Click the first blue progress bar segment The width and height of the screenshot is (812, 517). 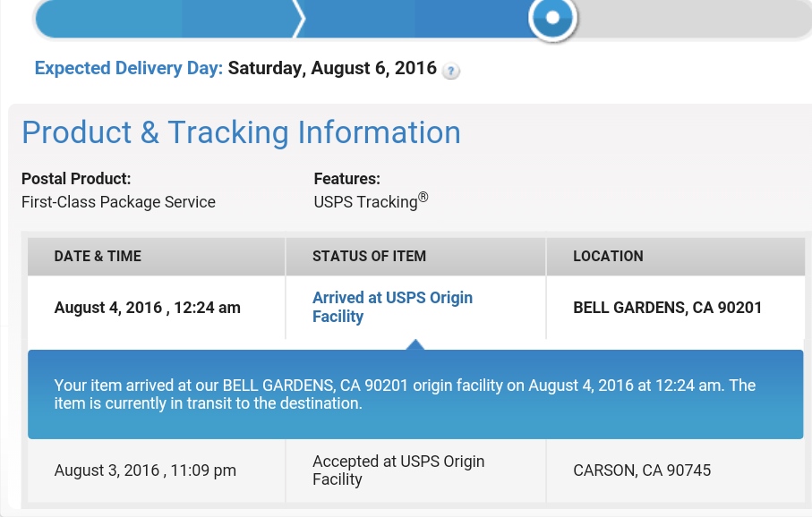(x=108, y=19)
